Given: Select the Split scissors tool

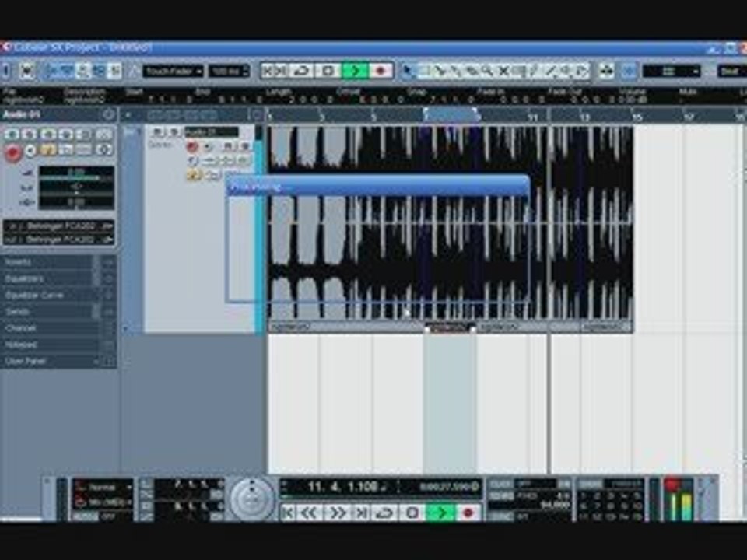Looking at the screenshot, I should (439, 71).
